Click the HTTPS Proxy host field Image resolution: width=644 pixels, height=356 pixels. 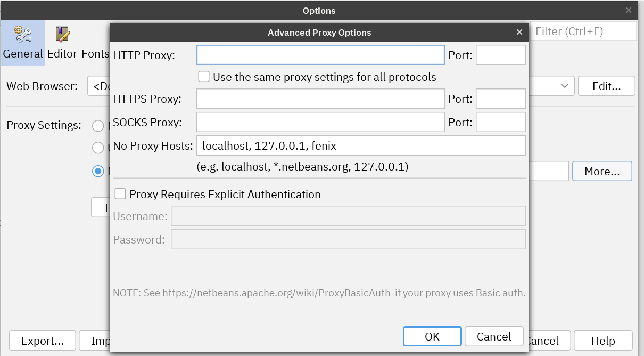point(320,99)
